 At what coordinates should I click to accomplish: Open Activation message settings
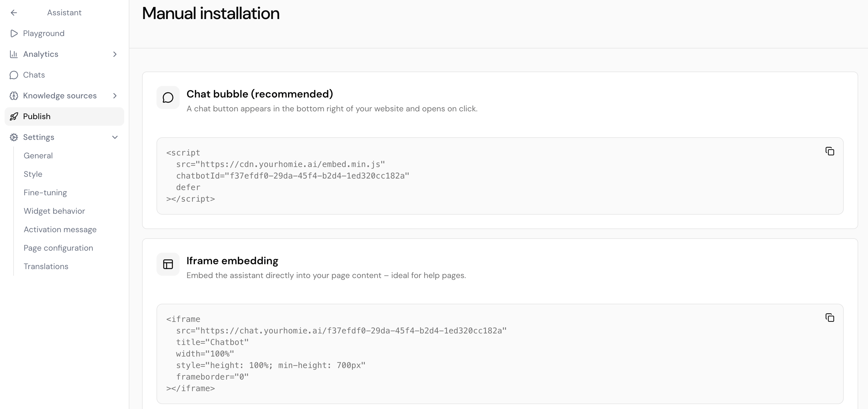click(x=60, y=230)
